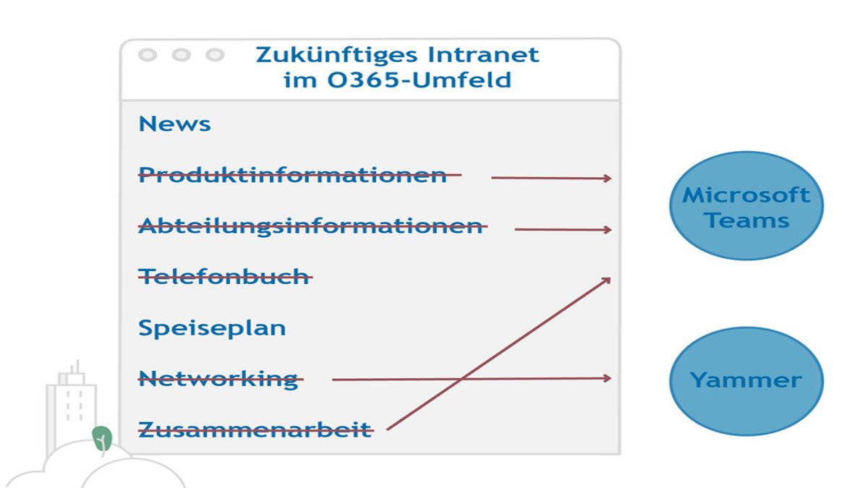Click the arrow right of Produktinformationen
868x488 pixels.
pyautogui.click(x=550, y=178)
